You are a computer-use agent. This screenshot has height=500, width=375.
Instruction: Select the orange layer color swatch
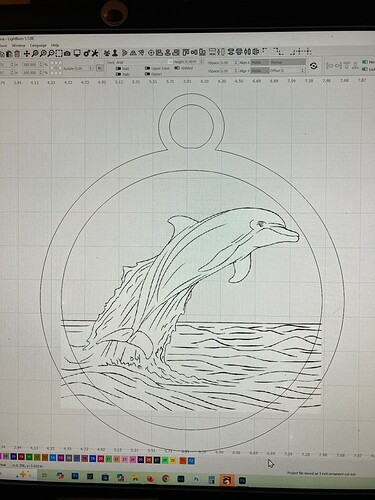[x=183, y=461]
